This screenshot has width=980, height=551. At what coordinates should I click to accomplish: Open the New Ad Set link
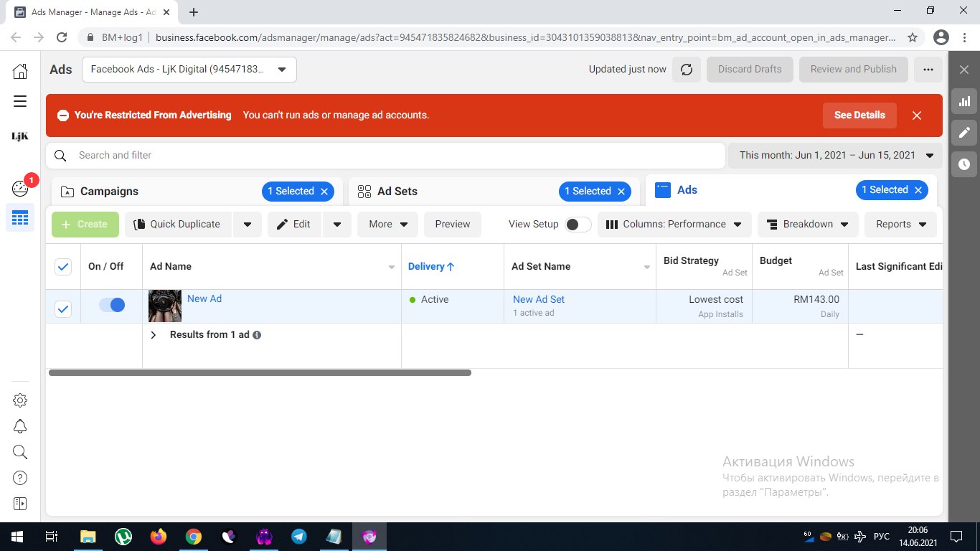539,299
